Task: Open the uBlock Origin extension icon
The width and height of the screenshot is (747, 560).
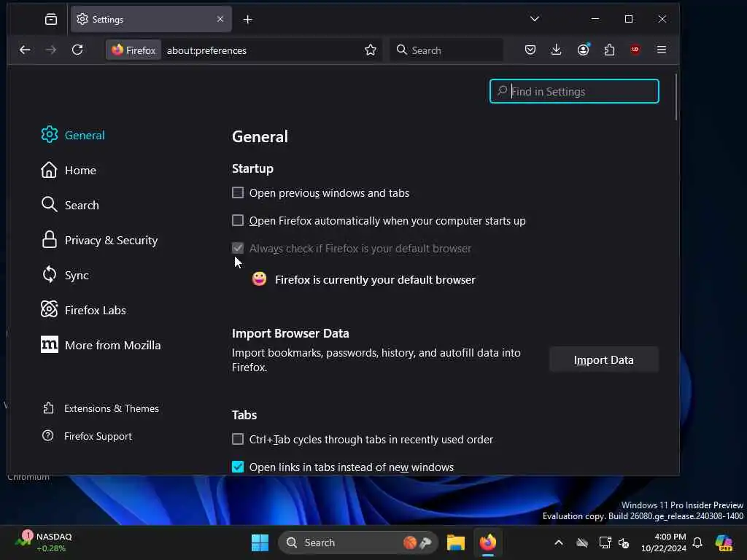Action: 635,50
